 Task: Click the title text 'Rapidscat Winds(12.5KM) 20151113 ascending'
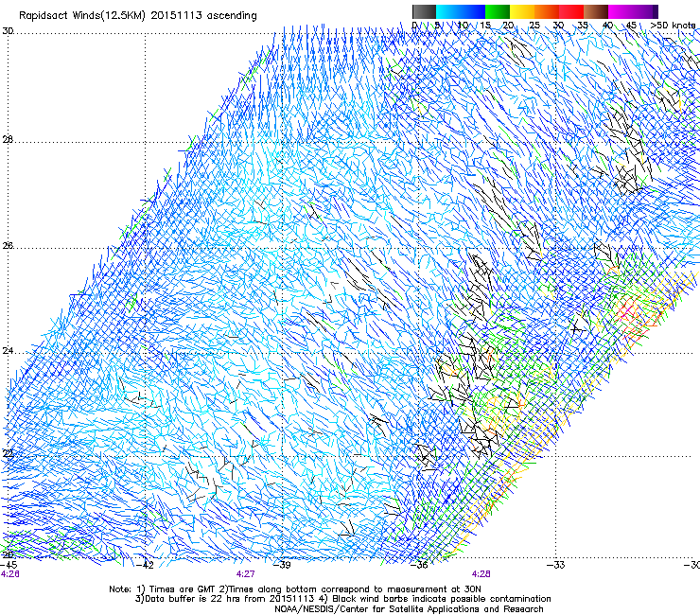(x=138, y=16)
